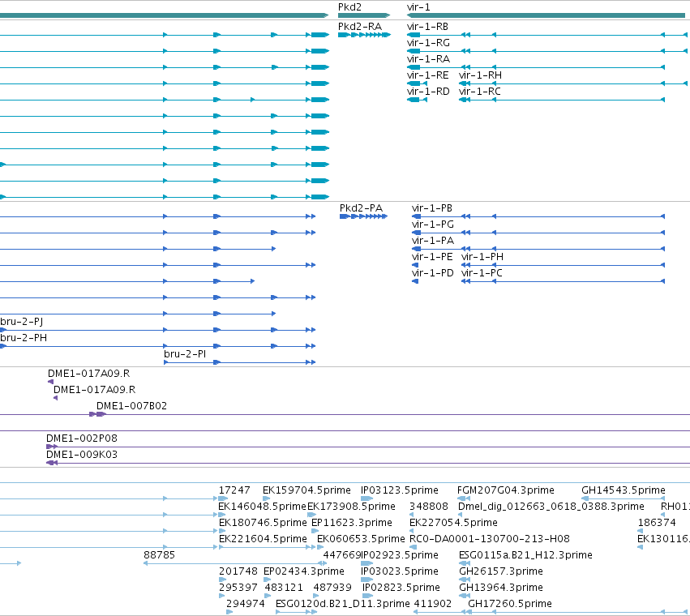Select the Dmel_dig_012663_0618_0388.3prime label
This screenshot has height=616, width=690.
[551, 507]
